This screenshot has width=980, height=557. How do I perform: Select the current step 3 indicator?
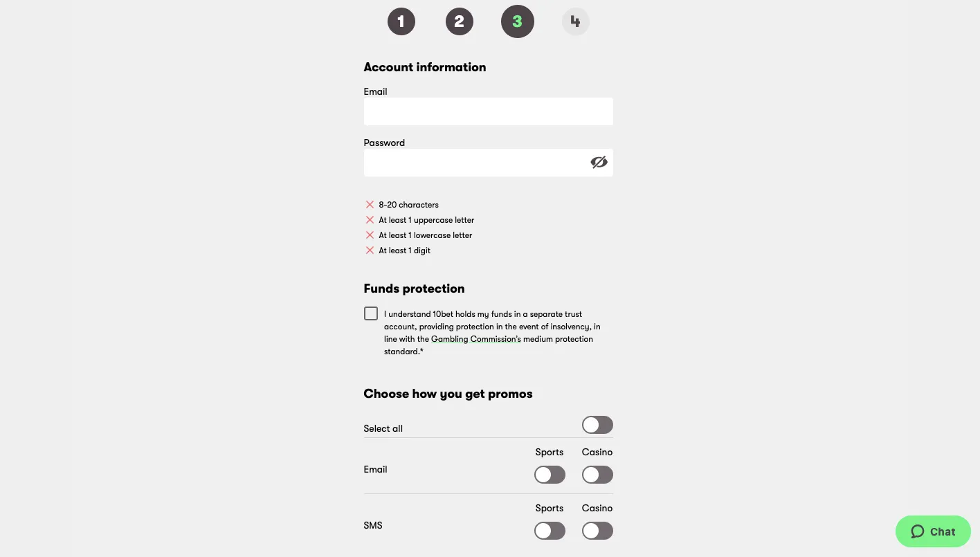point(518,21)
